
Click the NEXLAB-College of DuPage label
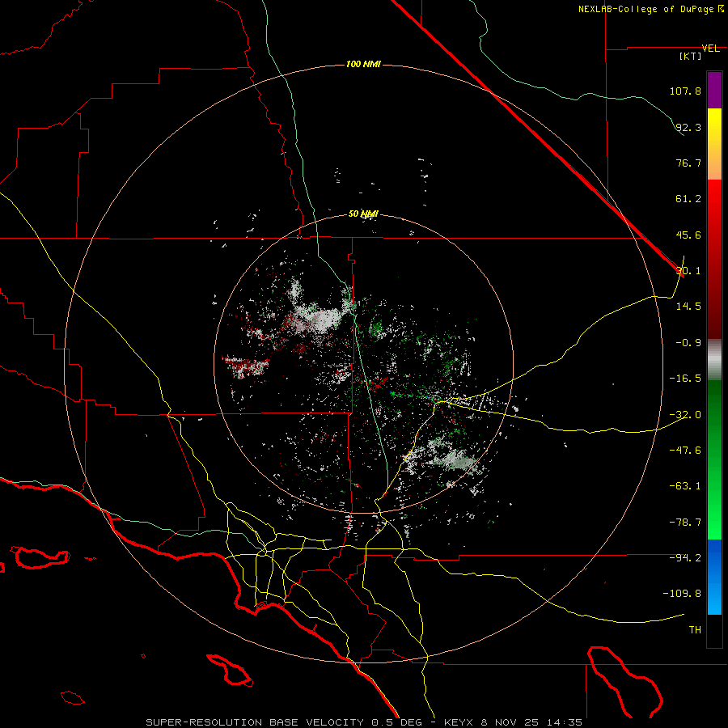(651, 9)
